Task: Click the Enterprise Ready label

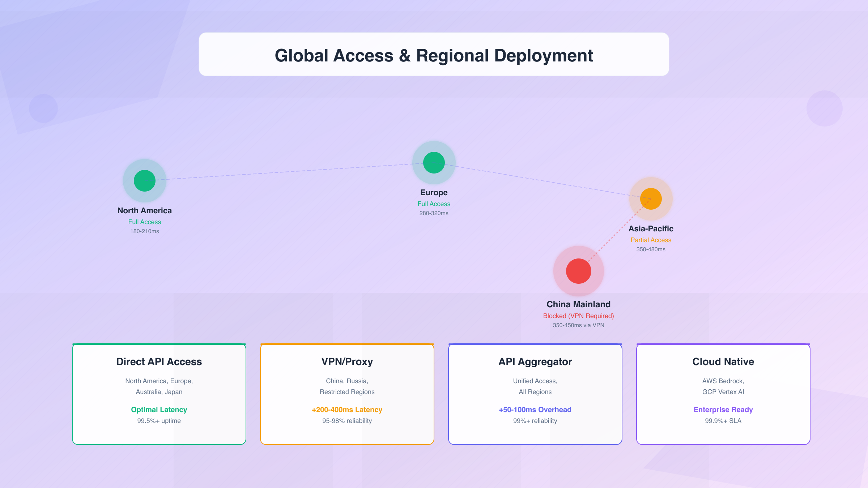Action: [x=723, y=410]
